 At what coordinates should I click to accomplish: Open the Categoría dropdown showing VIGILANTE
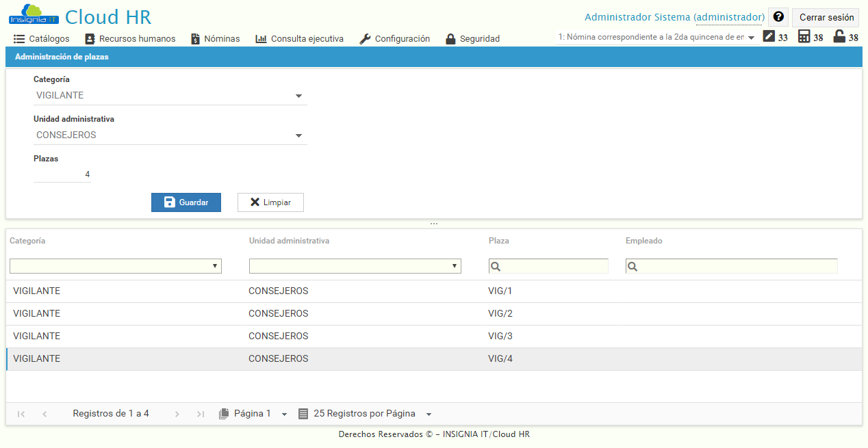point(298,96)
